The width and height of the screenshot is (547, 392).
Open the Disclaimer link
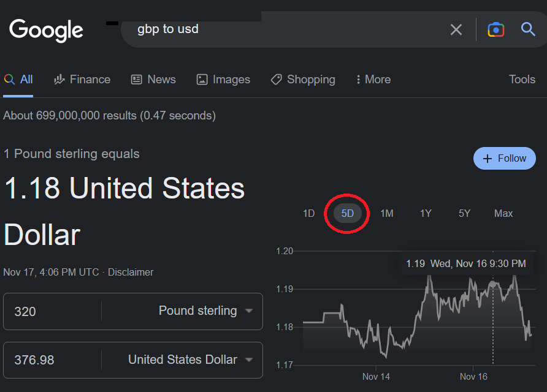coord(131,272)
